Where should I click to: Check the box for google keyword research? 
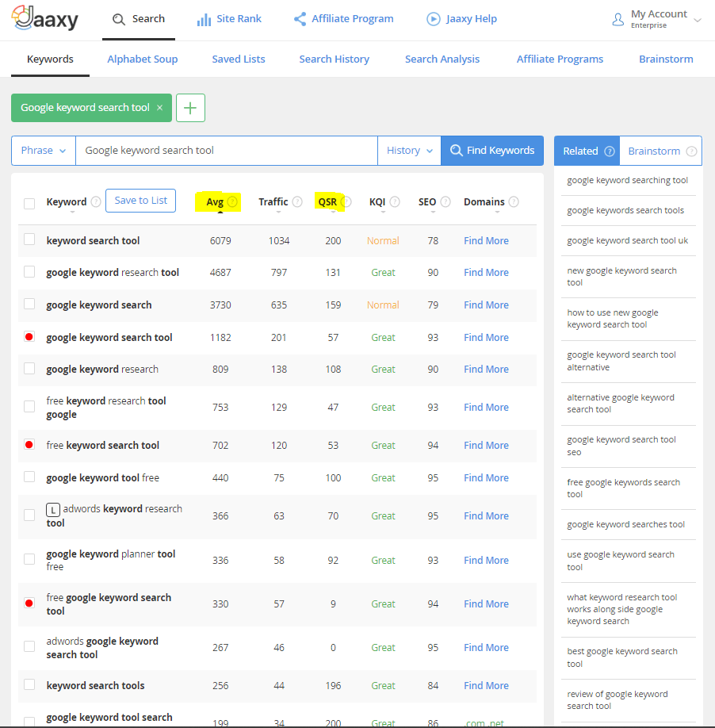click(x=29, y=368)
